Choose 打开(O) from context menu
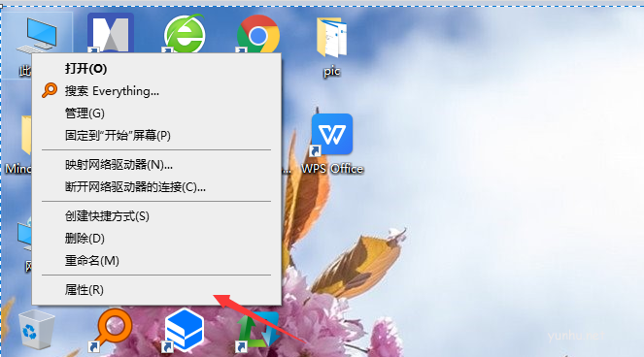Image resolution: width=644 pixels, height=357 pixels. [156, 68]
